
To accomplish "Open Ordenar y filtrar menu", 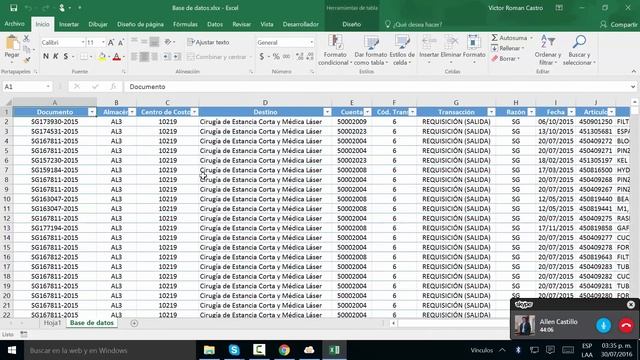I will click(548, 50).
